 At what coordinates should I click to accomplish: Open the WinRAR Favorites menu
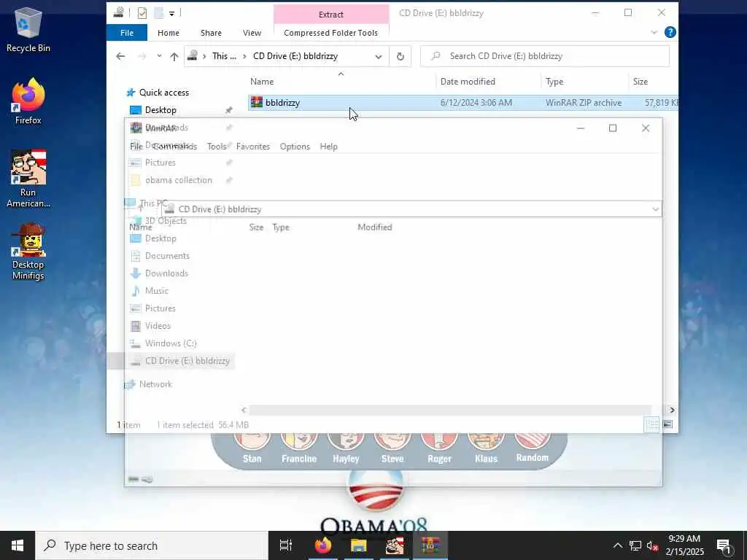point(253,147)
